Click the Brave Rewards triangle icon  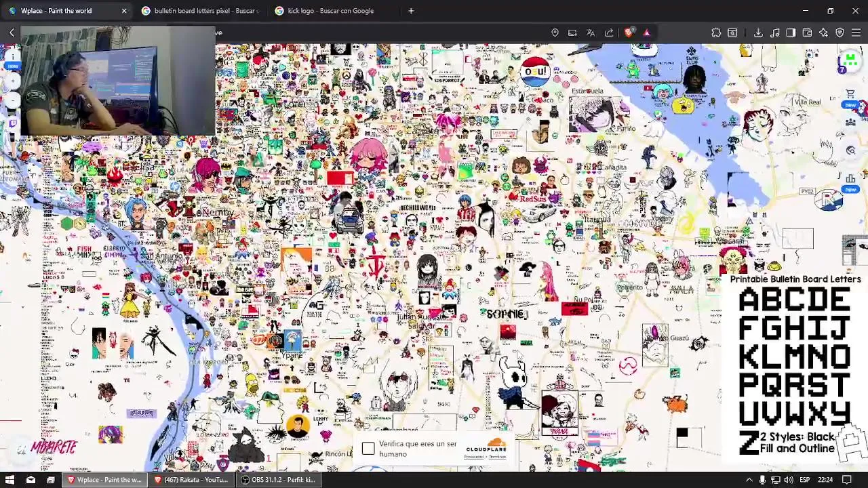[646, 33]
